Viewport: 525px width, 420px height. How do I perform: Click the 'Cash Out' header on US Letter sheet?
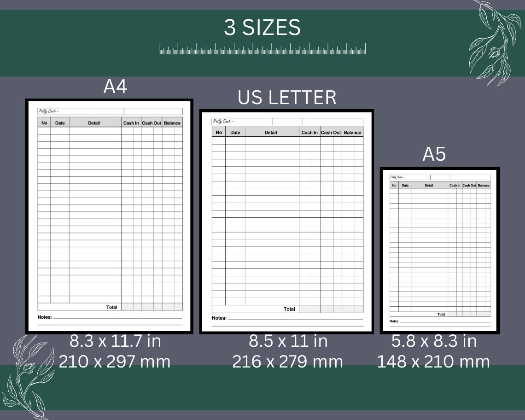click(331, 133)
